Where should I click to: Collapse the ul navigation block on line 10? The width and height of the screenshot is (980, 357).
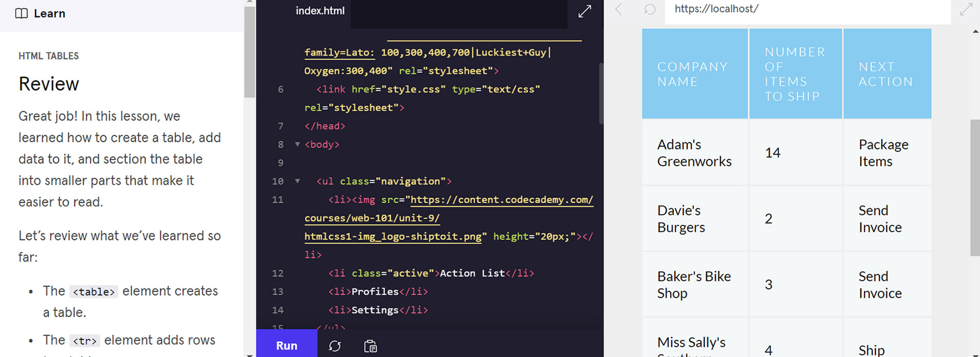pos(298,181)
